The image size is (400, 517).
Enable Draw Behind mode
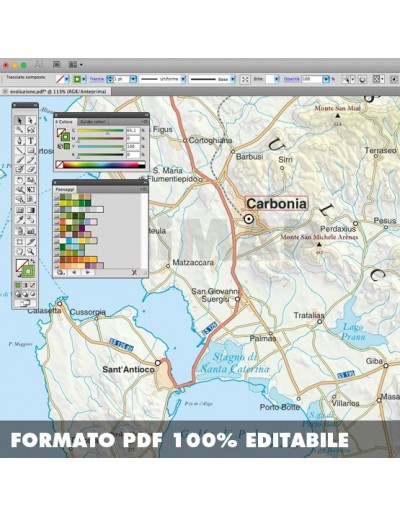click(25, 294)
